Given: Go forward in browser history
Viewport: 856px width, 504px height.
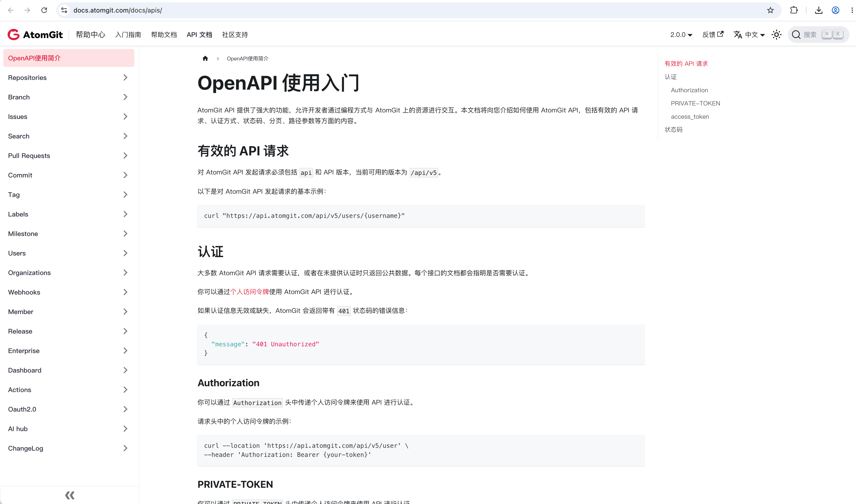Looking at the screenshot, I should click(27, 10).
